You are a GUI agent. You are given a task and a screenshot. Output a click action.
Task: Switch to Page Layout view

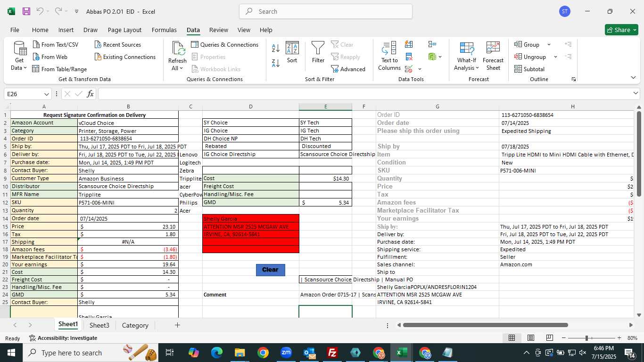tap(531, 338)
